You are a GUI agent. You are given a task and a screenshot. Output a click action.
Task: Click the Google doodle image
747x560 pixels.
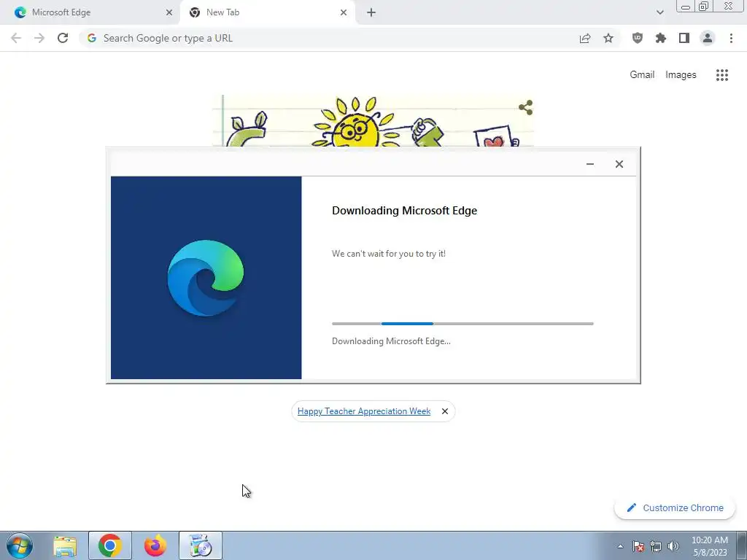[373, 121]
